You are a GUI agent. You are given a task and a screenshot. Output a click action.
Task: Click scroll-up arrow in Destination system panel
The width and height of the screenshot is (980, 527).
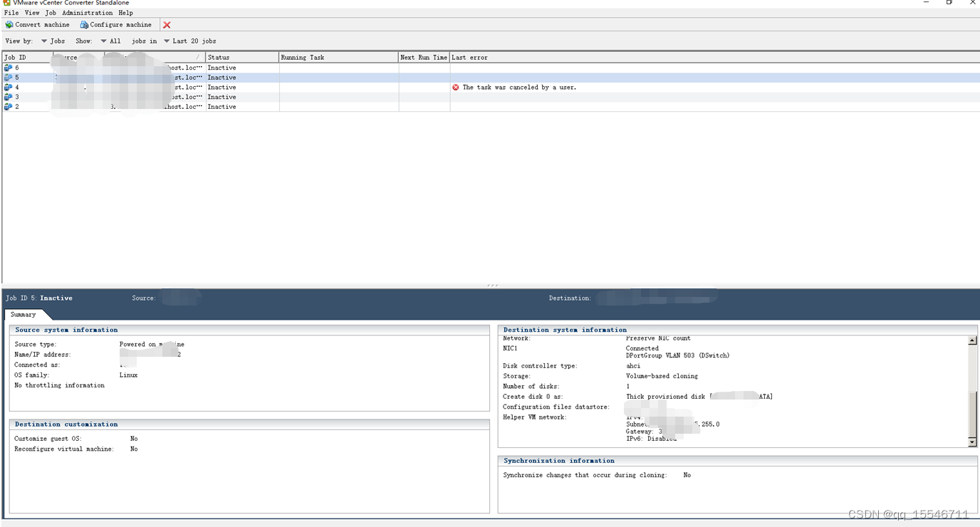[x=973, y=340]
